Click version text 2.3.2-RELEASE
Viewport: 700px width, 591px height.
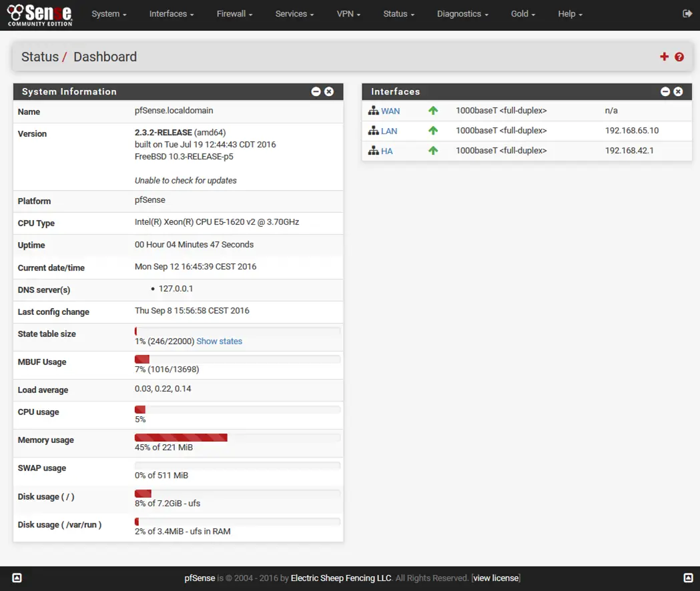[163, 132]
